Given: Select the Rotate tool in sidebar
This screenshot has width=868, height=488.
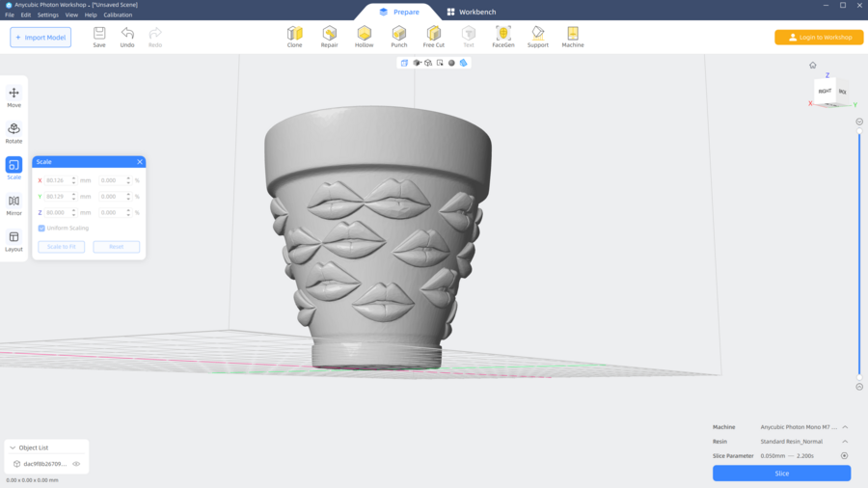Looking at the screenshot, I should (14, 133).
